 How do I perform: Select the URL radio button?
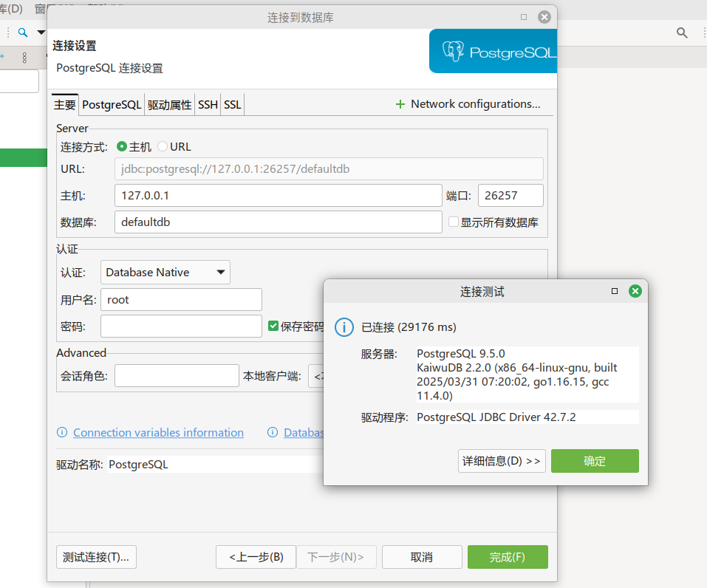163,146
